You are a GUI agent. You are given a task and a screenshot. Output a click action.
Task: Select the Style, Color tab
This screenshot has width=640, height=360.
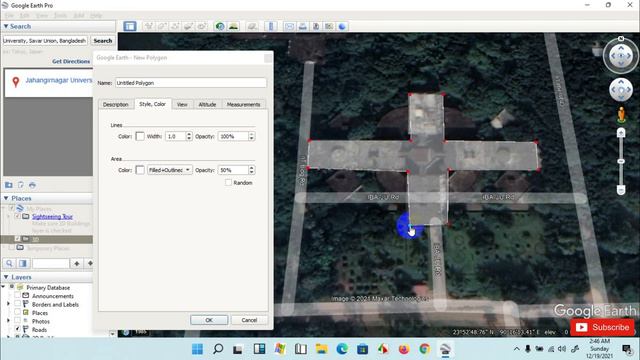click(152, 104)
